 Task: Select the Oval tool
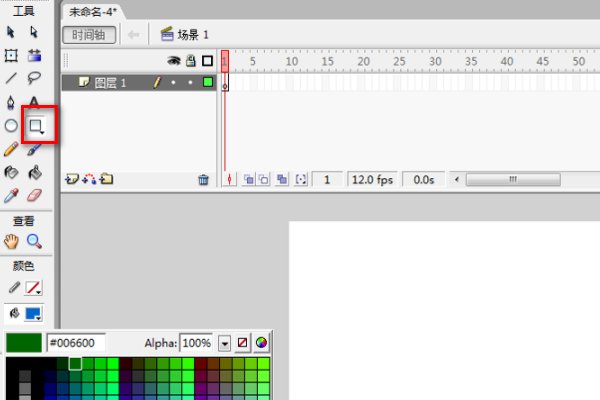click(x=12, y=127)
